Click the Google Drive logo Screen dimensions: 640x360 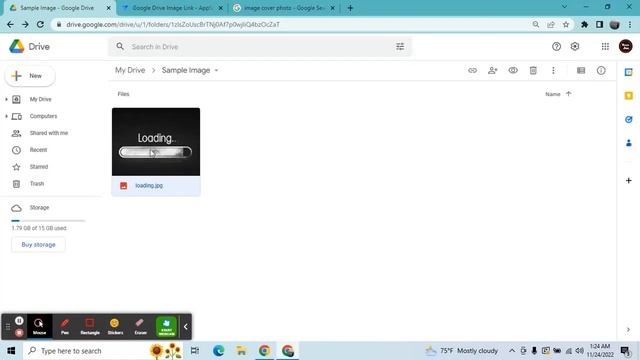point(17,47)
